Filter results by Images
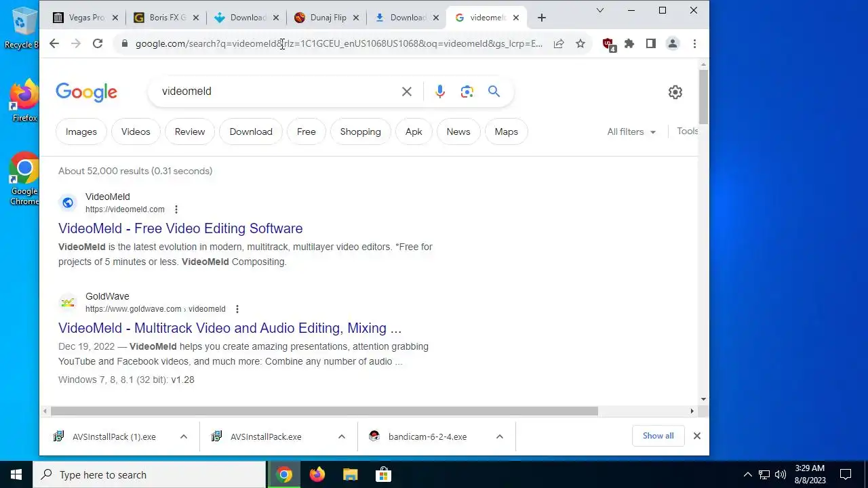This screenshot has height=488, width=868. (81, 131)
